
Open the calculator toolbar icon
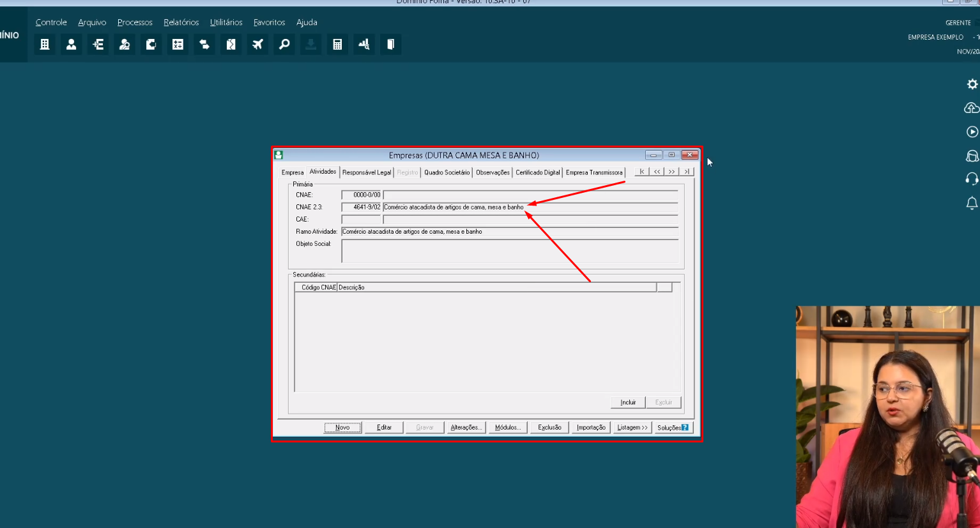tap(337, 44)
